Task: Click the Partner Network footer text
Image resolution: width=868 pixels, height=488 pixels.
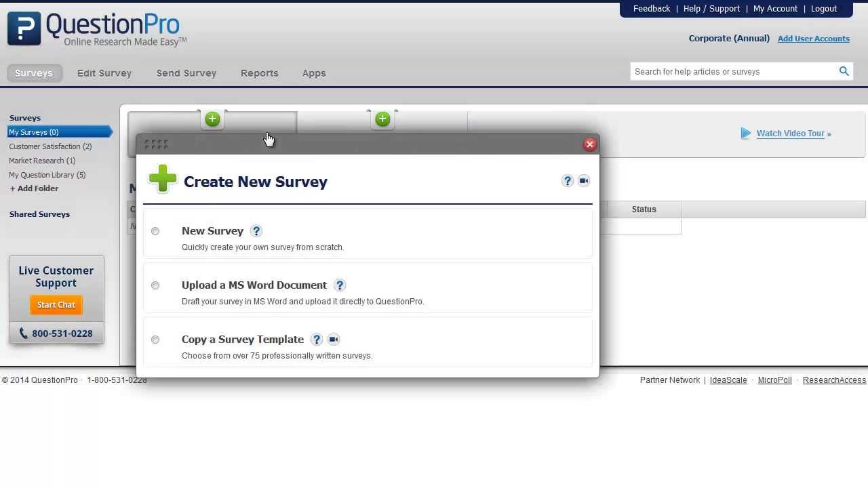Action: pyautogui.click(x=670, y=380)
